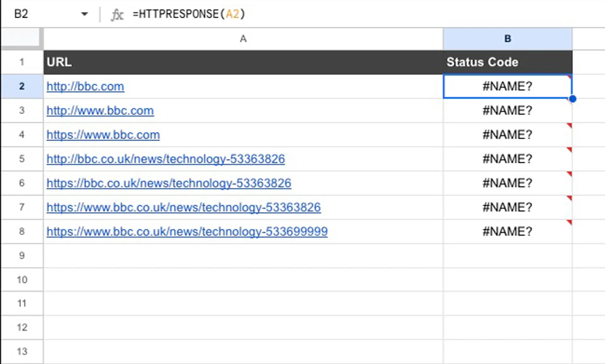The image size is (605, 364).
Task: Select empty cell A13
Action: (x=243, y=352)
